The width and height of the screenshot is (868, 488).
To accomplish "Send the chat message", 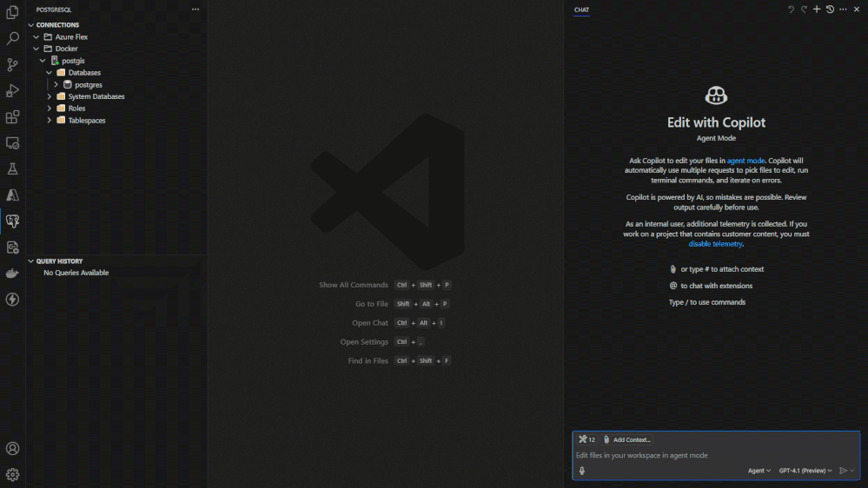I will pos(843,471).
